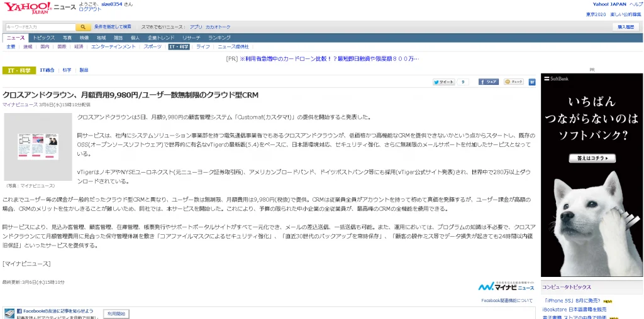The width and height of the screenshot is (644, 319).
Task: Open the 「iPhone 5S」8月に発売? topic
Action: tap(571, 301)
